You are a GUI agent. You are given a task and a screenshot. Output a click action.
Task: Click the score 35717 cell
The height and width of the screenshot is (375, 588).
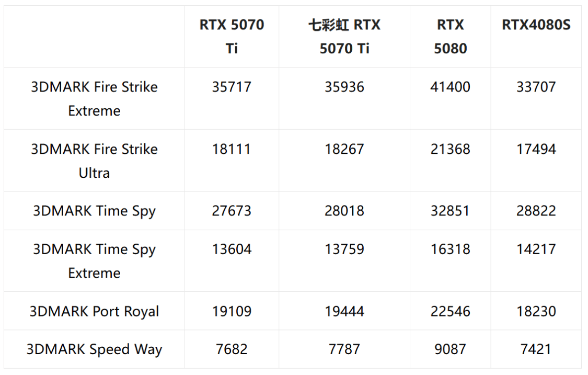coord(232,87)
